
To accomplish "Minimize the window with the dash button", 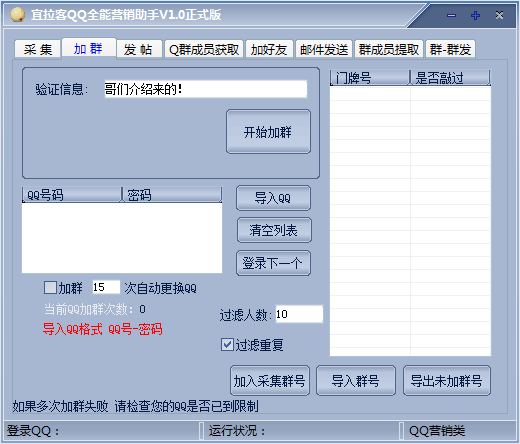I will 451,15.
